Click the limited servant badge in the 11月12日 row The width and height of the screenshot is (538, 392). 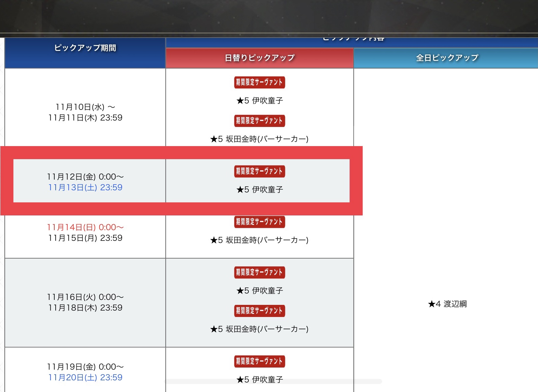(x=259, y=171)
